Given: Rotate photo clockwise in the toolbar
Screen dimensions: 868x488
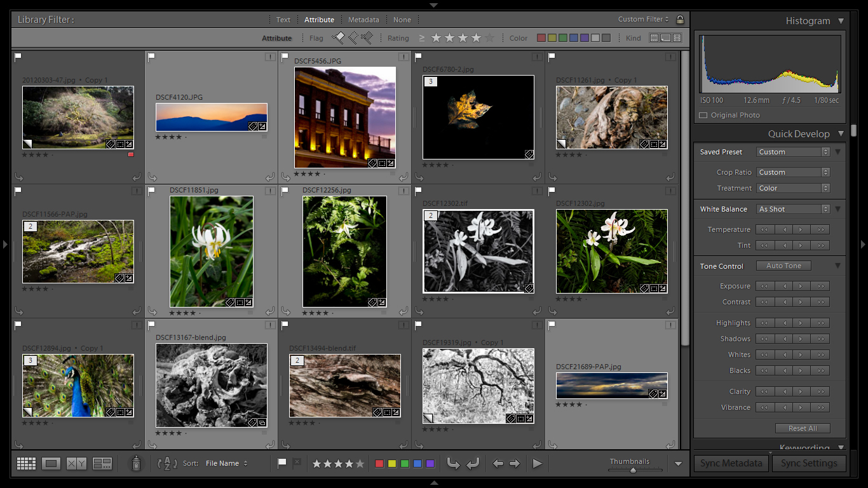Looking at the screenshot, I should [x=473, y=463].
